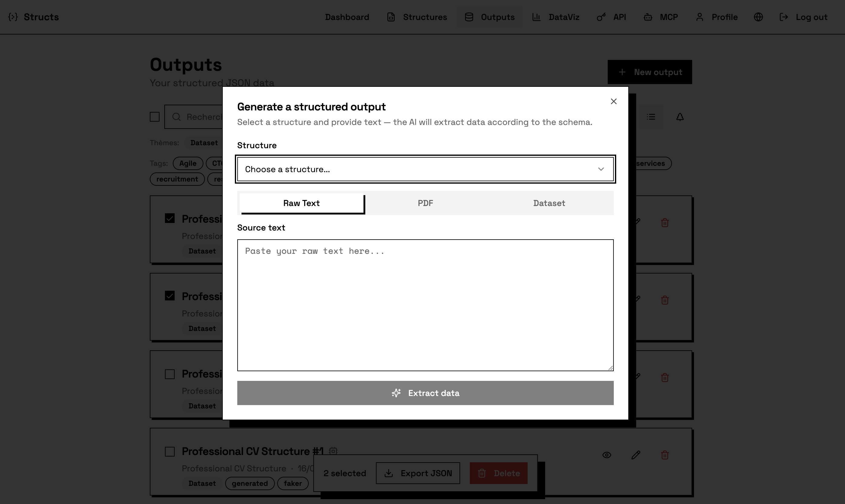The image size is (845, 504).
Task: Preview Professional CV Structure #1 via eye icon
Action: tap(607, 455)
